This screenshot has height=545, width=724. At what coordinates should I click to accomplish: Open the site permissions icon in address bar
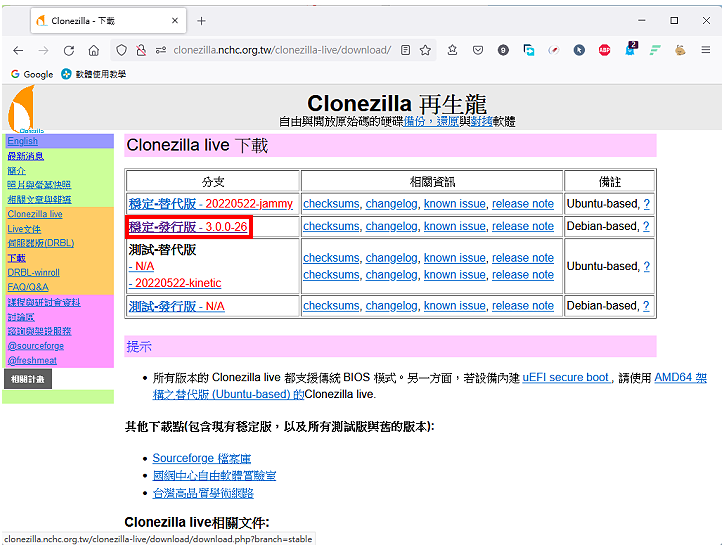tap(161, 50)
